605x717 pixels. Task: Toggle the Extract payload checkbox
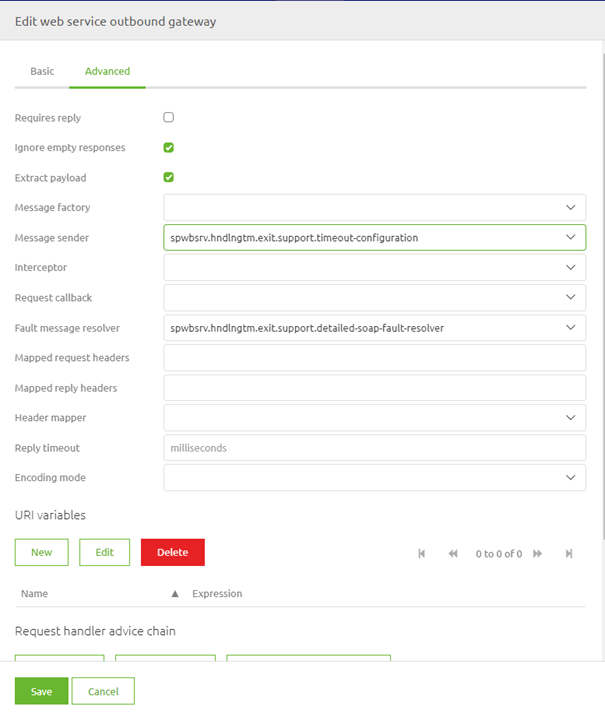pos(169,177)
